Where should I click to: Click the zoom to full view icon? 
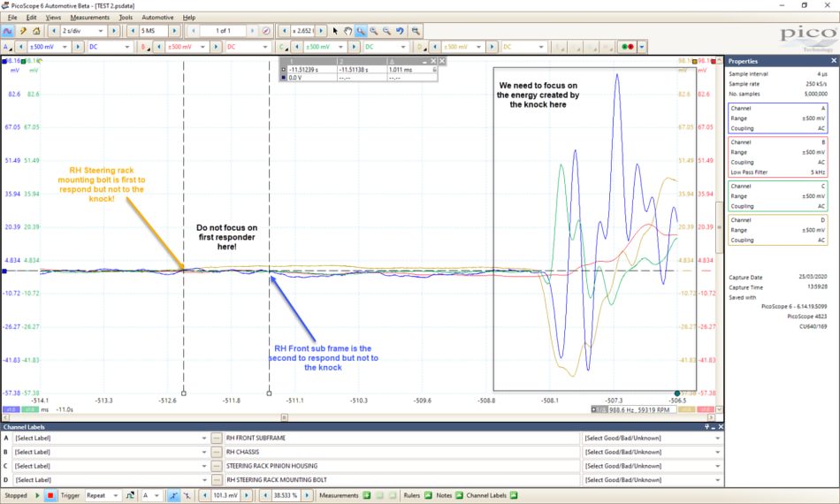416,31
